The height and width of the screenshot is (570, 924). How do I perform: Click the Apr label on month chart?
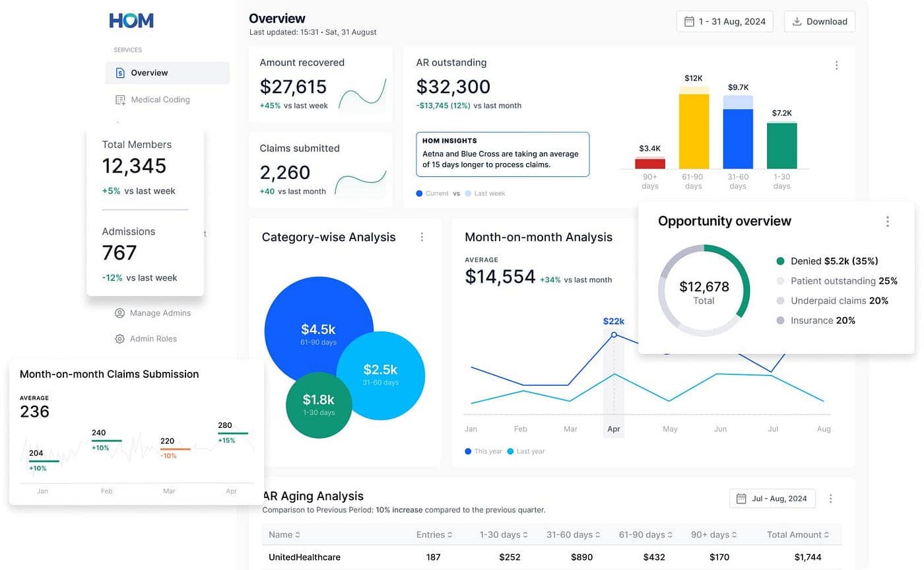(614, 429)
